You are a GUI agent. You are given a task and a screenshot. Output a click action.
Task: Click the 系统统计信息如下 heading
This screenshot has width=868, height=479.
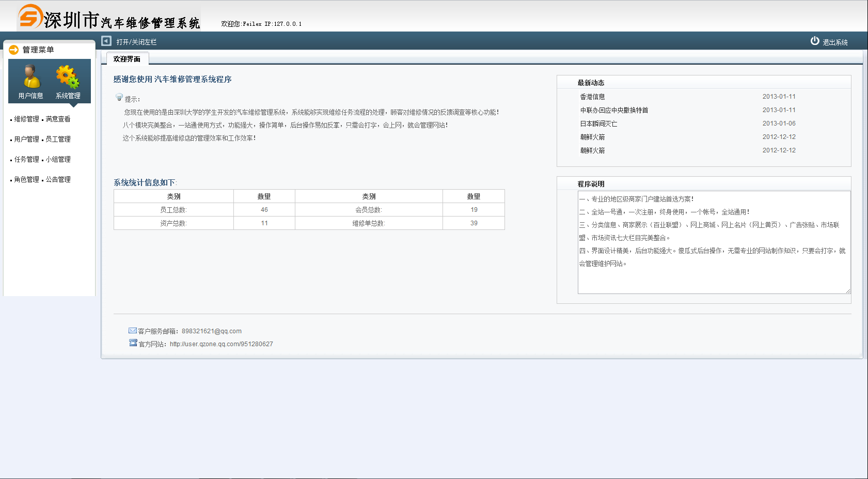(x=145, y=182)
